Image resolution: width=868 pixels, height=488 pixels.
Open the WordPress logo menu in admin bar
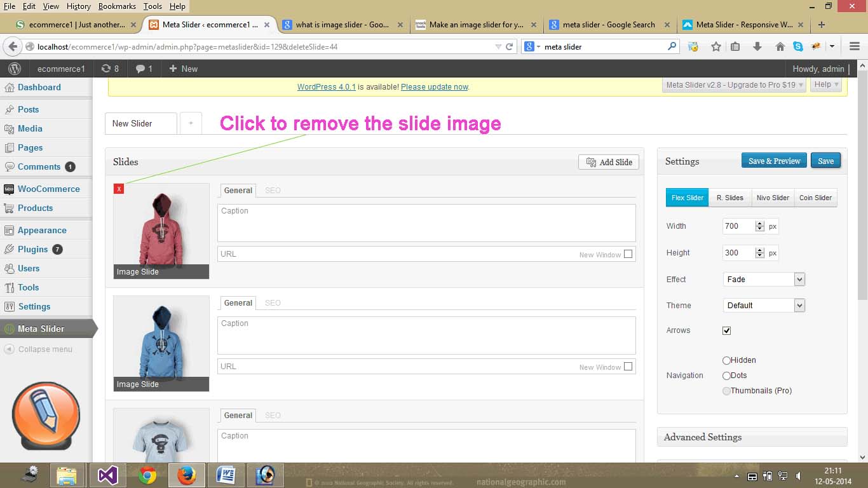15,69
